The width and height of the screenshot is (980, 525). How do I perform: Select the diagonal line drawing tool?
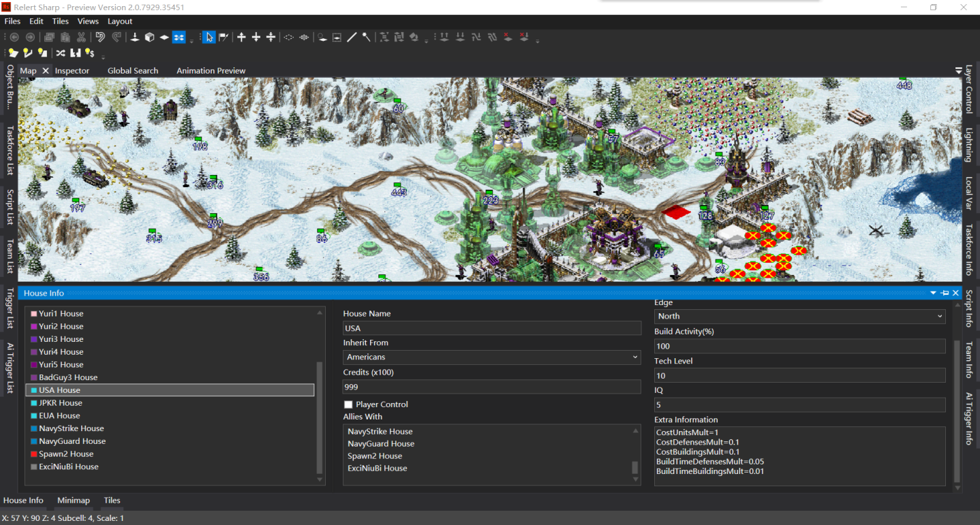[x=352, y=37]
